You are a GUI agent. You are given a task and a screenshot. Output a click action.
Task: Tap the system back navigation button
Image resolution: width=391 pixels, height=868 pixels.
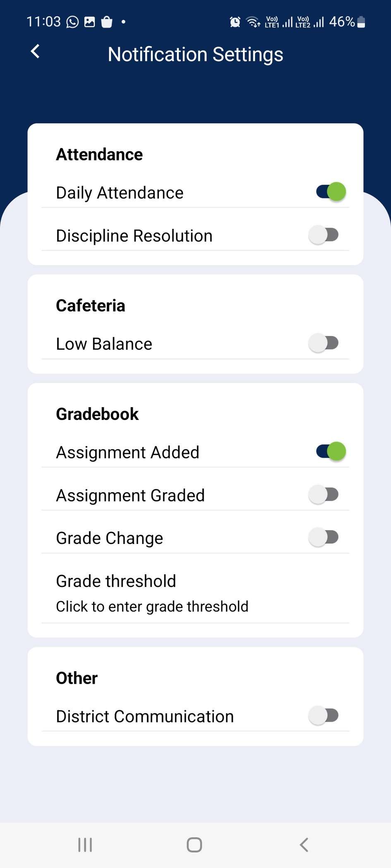[304, 845]
